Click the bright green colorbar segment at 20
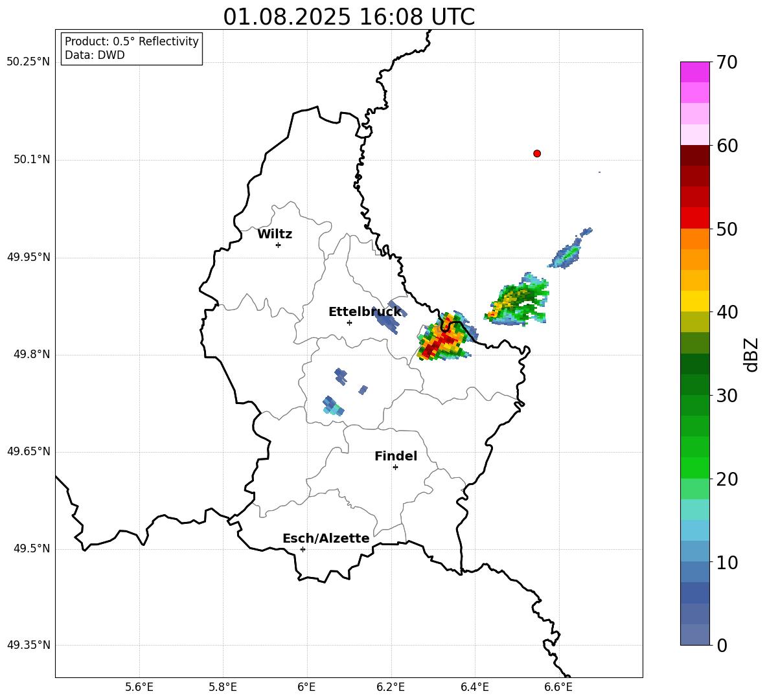This screenshot has height=700, width=767. pyautogui.click(x=695, y=468)
